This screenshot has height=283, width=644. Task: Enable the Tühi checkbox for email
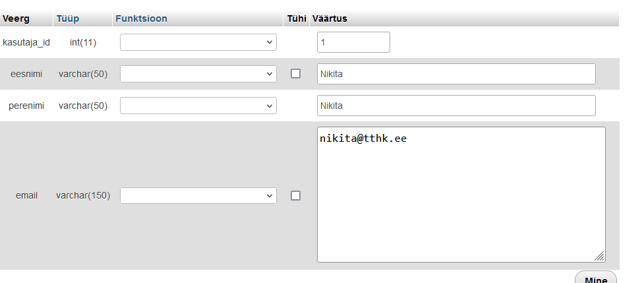[295, 195]
